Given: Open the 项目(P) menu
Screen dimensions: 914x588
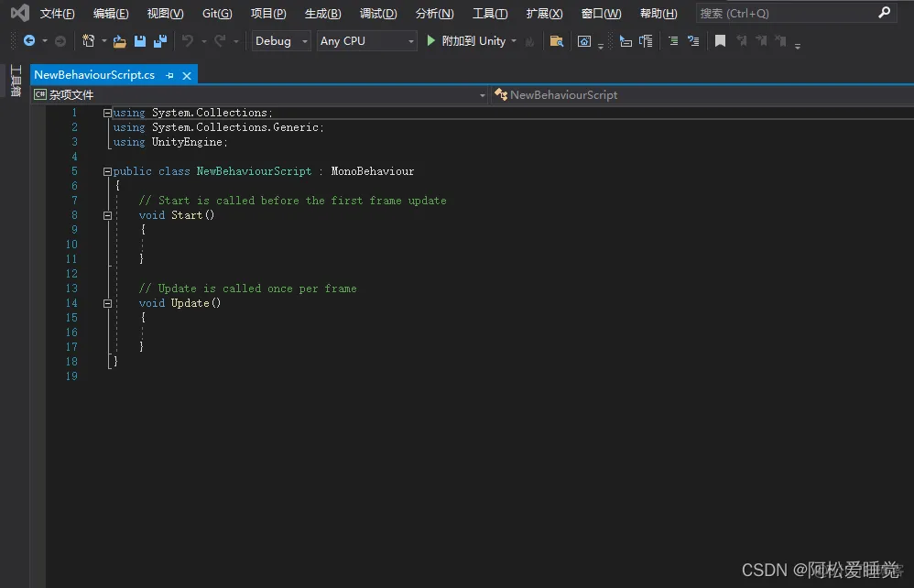Looking at the screenshot, I should [x=268, y=13].
